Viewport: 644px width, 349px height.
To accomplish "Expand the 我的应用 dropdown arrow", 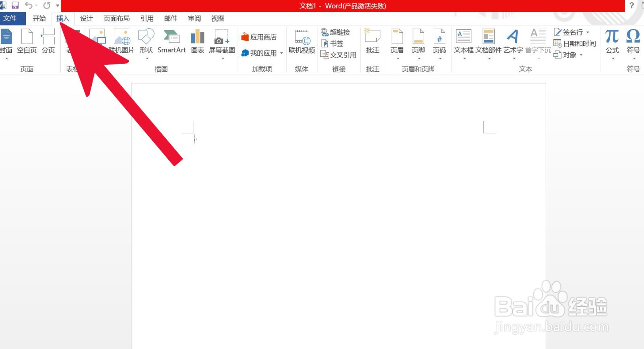I will (281, 53).
